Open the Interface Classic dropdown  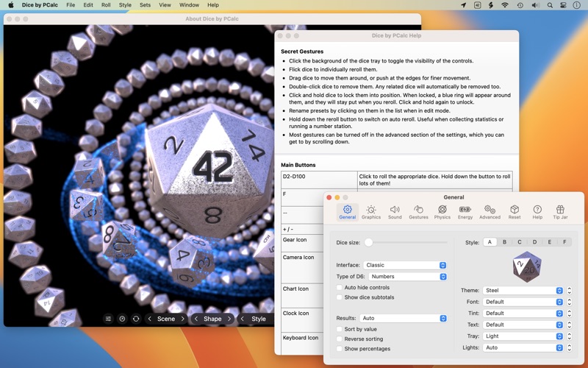405,265
